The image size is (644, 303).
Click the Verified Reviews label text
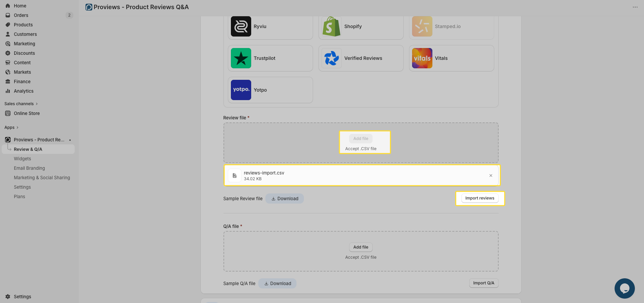coord(363,58)
